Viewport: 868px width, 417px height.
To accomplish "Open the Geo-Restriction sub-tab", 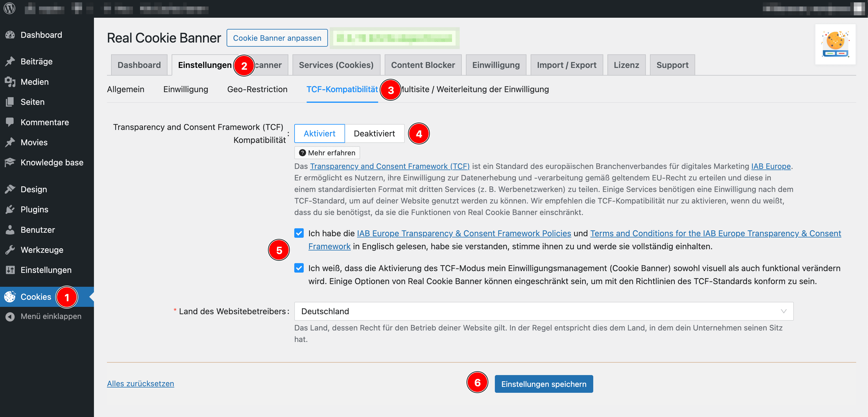I will (x=257, y=89).
